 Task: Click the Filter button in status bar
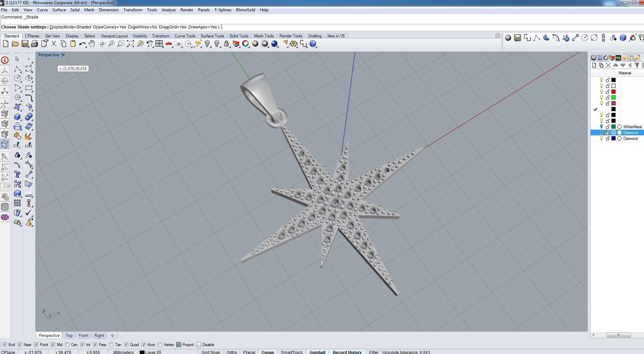point(374,352)
